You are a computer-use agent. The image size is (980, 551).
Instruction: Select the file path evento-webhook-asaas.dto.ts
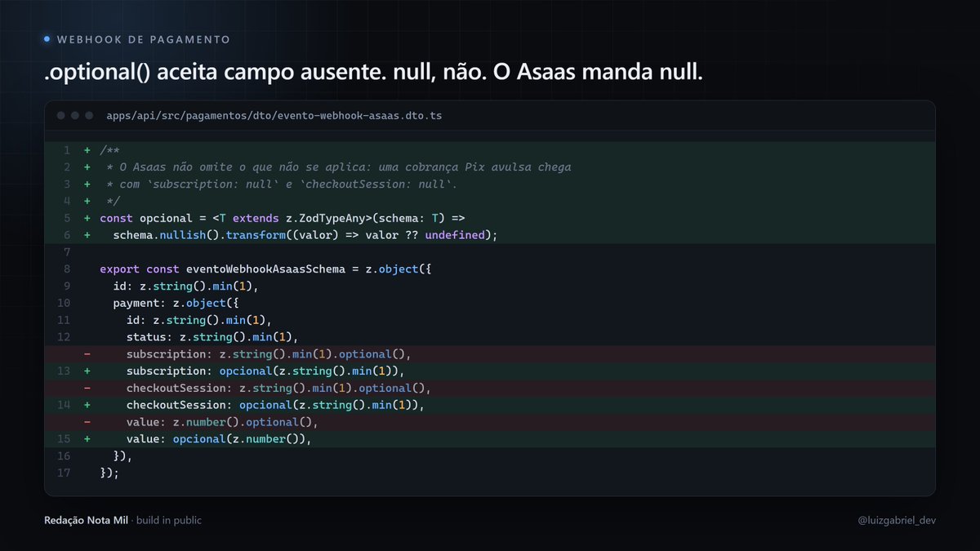(274, 116)
